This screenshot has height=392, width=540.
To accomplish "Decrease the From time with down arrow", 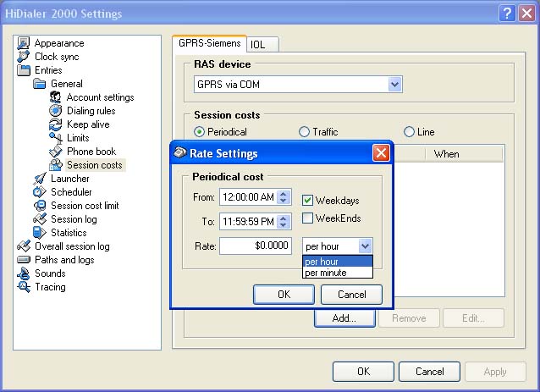I will 283,201.
